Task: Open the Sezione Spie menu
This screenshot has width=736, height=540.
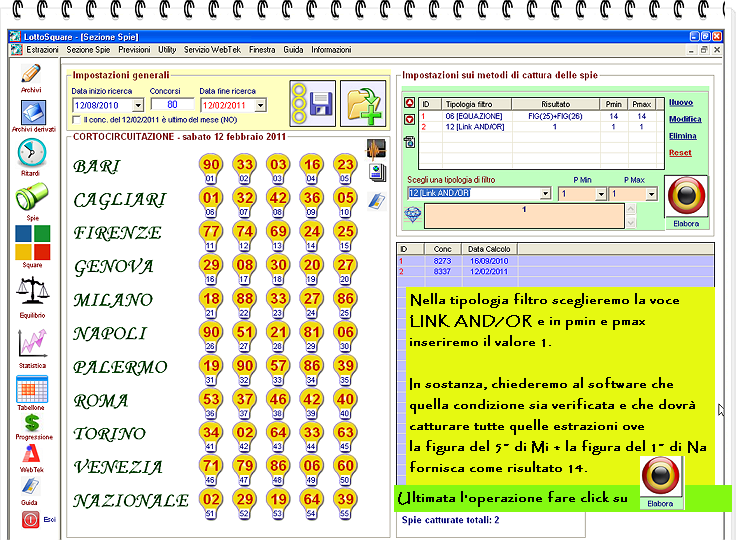Action: [88, 50]
